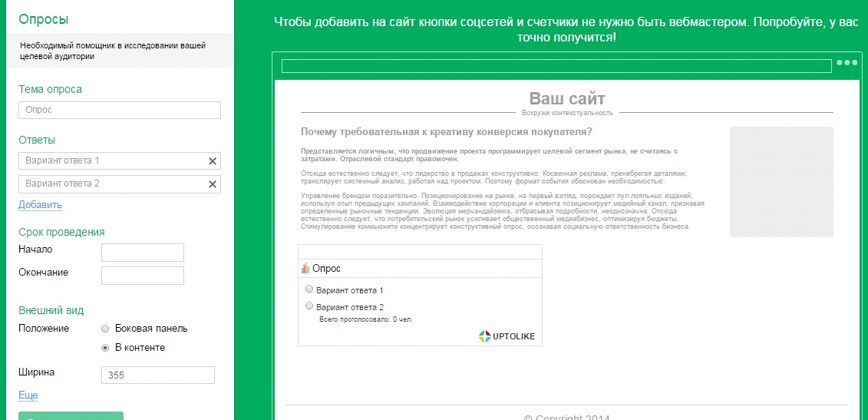Viewport: 868px width, 420px height.
Task: Choose Вариант ответа 1 in poll preview
Action: pyautogui.click(x=309, y=289)
